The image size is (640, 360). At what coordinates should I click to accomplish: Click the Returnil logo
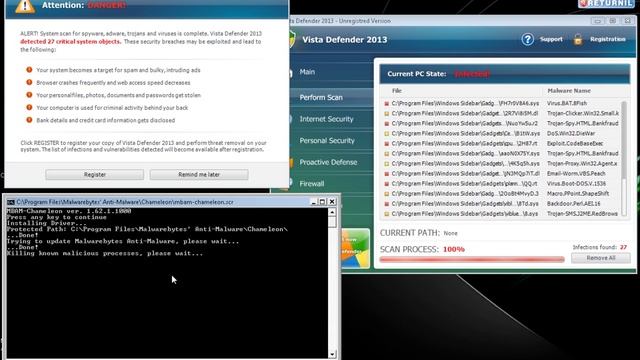click(x=606, y=4)
